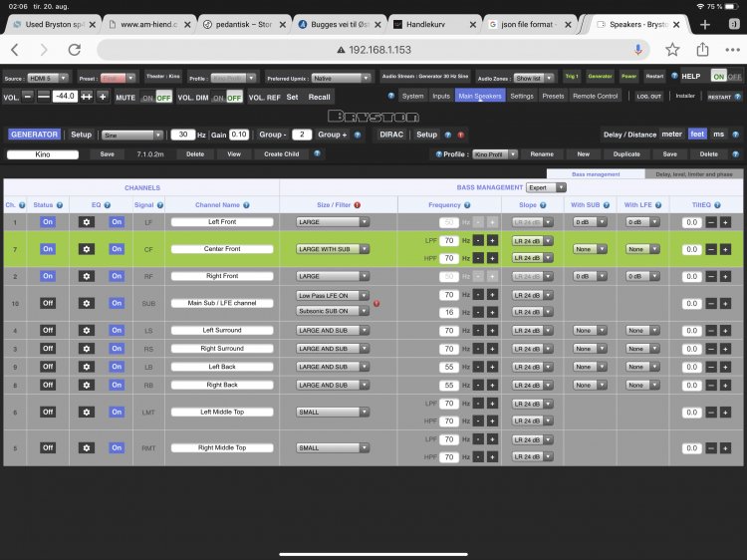This screenshot has width=747, height=560.
Task: Click help icon left of System tab
Action: (x=391, y=96)
